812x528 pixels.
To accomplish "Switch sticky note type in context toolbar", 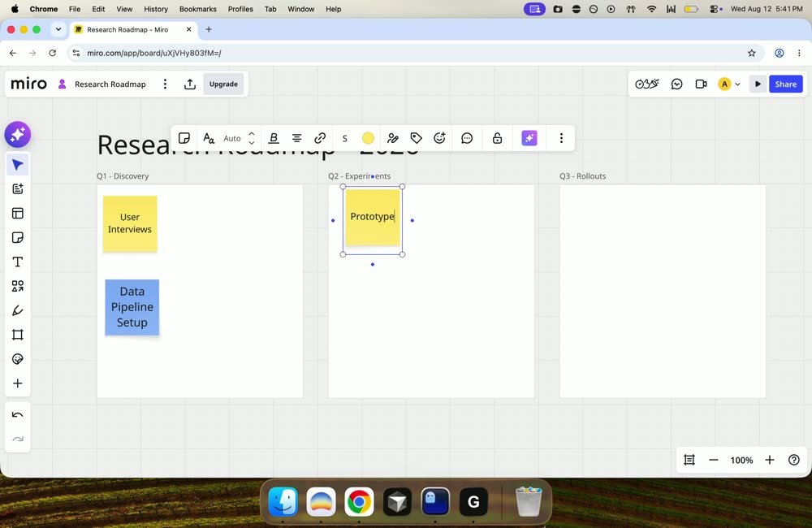I will click(x=184, y=138).
